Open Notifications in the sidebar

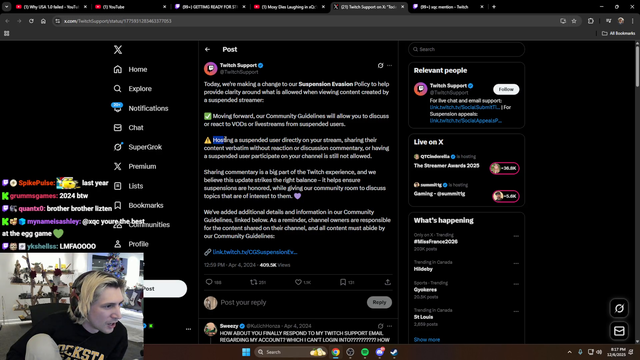coord(140,108)
